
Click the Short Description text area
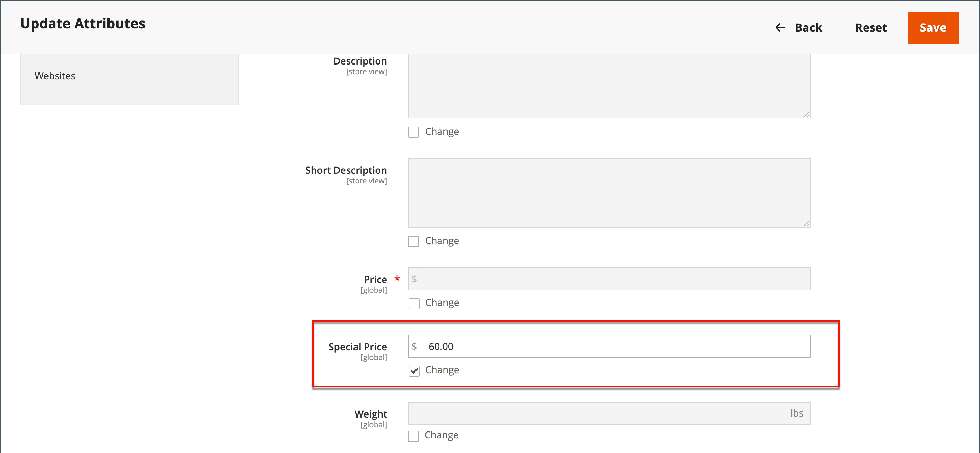(x=609, y=193)
